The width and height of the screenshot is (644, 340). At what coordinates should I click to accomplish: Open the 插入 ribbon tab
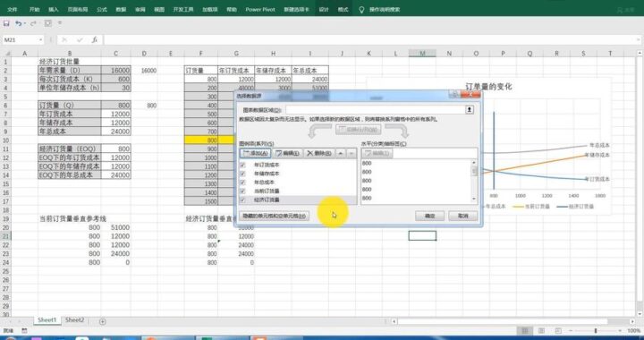[54, 9]
